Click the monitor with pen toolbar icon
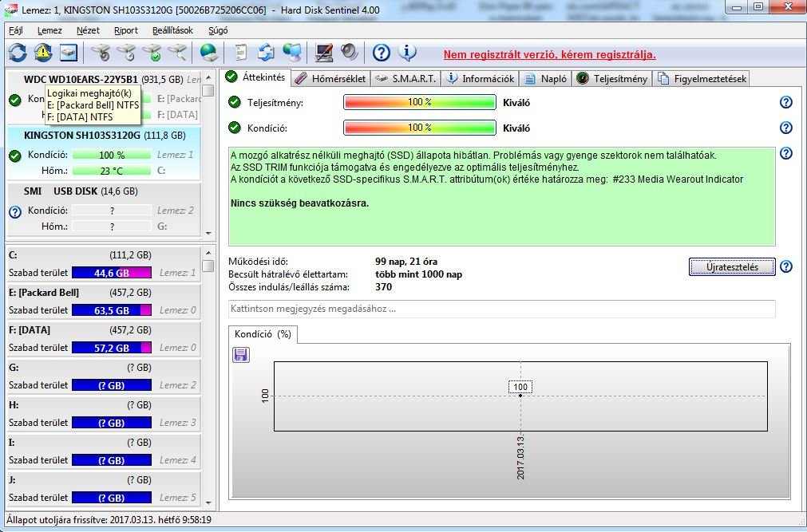The image size is (807, 532). pos(324,52)
